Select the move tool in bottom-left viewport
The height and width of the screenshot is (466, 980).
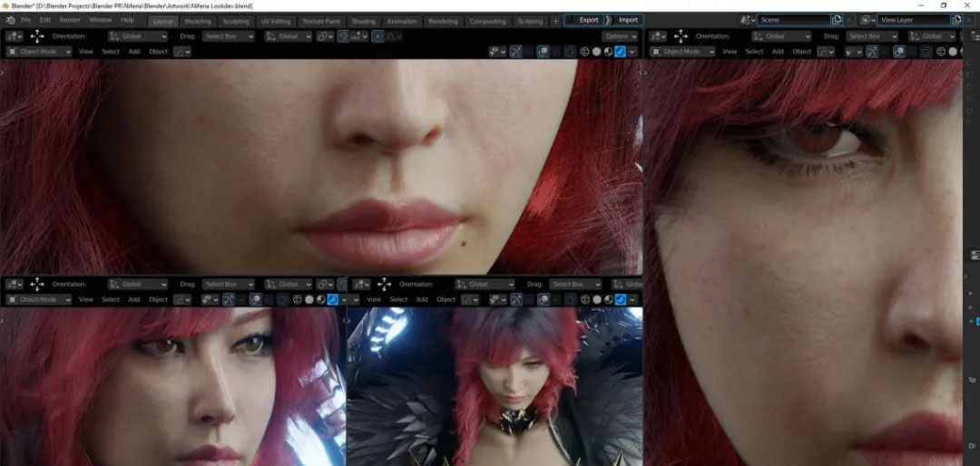pos(37,284)
